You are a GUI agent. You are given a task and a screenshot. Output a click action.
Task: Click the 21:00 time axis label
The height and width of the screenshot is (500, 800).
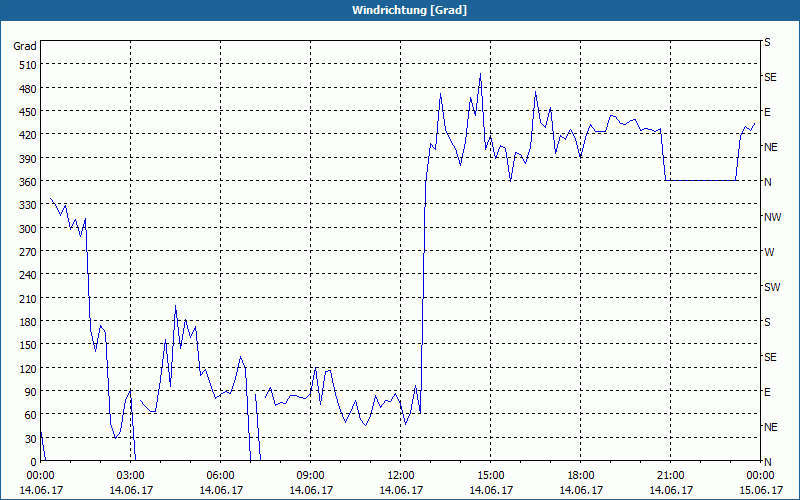click(x=671, y=475)
